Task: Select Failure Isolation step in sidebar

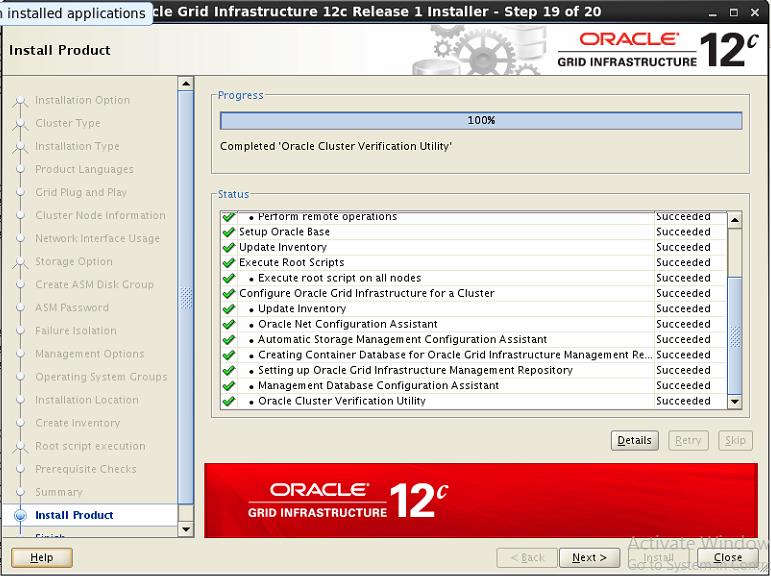Action: (76, 331)
